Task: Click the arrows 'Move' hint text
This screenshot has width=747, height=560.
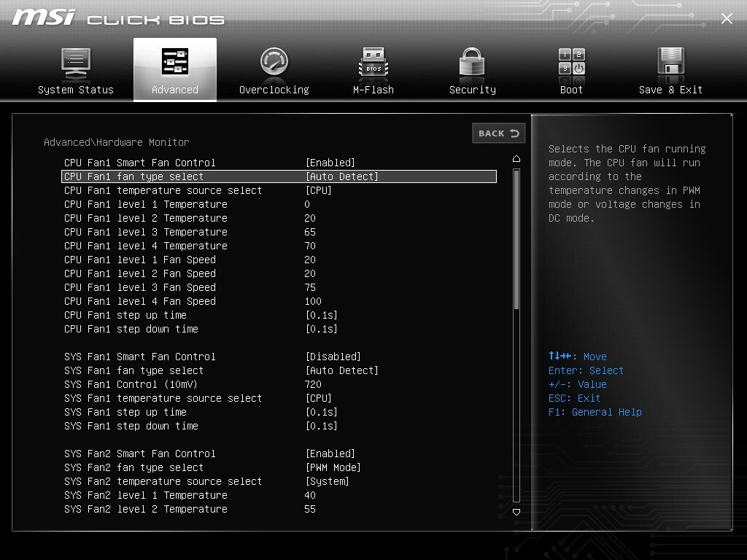Action: 578,356
